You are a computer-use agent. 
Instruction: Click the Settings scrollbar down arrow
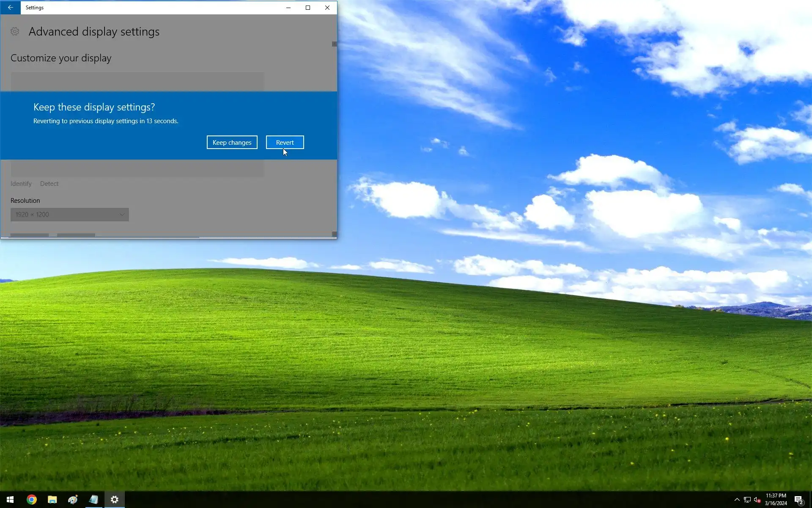tap(334, 234)
